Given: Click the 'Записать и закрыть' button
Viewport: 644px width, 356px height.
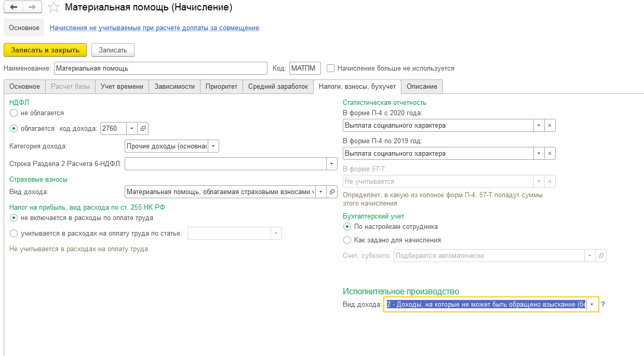Looking at the screenshot, I should [x=45, y=50].
